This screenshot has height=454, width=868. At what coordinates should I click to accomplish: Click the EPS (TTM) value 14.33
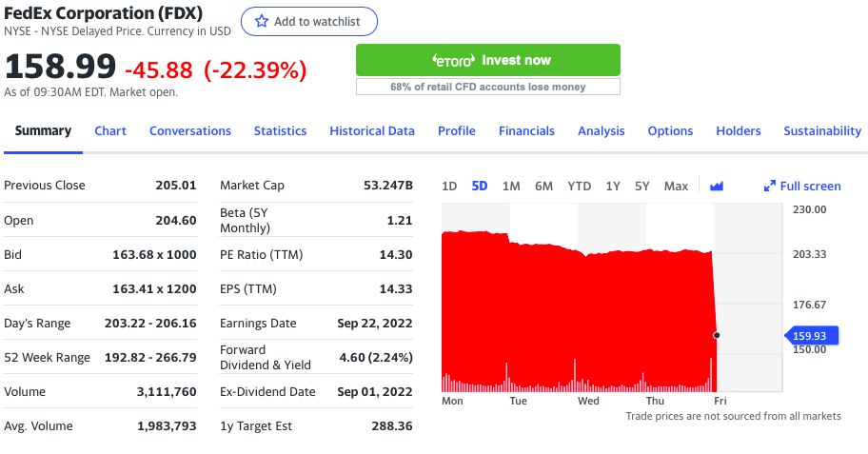(396, 289)
